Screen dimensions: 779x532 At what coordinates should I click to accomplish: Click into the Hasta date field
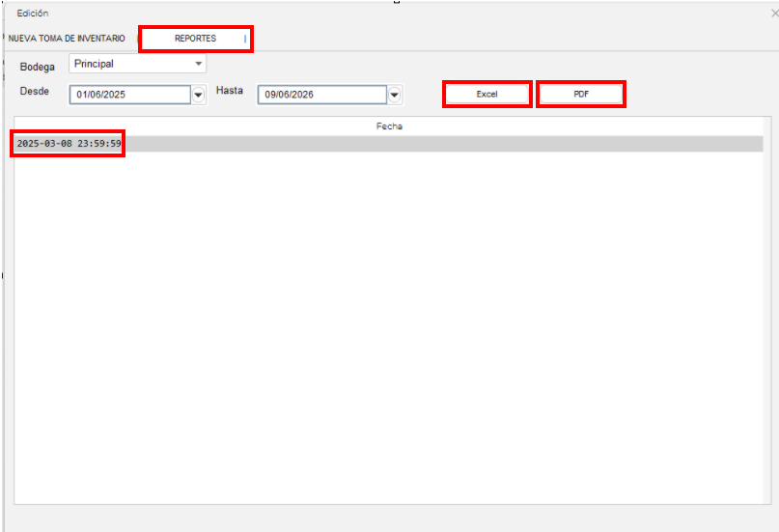coord(320,95)
